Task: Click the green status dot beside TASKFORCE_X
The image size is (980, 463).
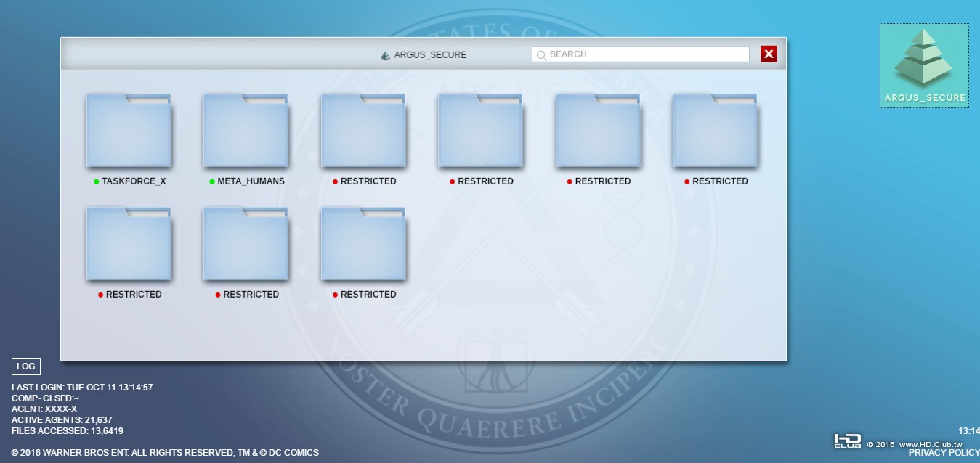Action: coord(96,181)
